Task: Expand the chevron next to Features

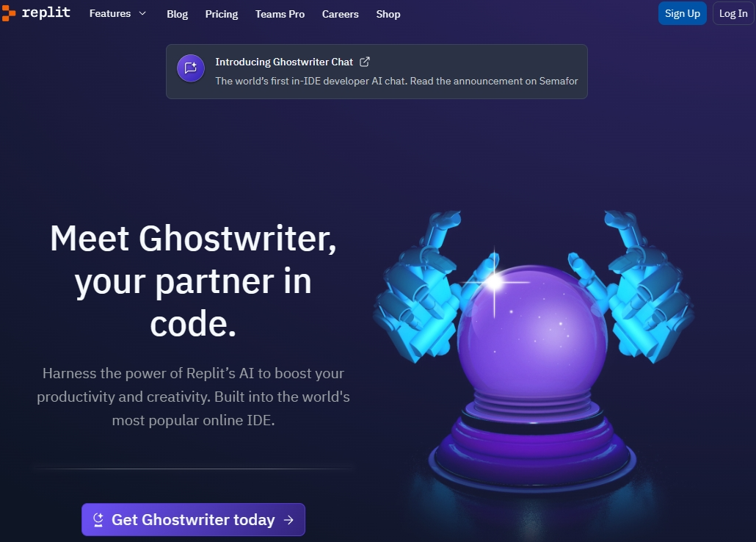Action: tap(142, 13)
